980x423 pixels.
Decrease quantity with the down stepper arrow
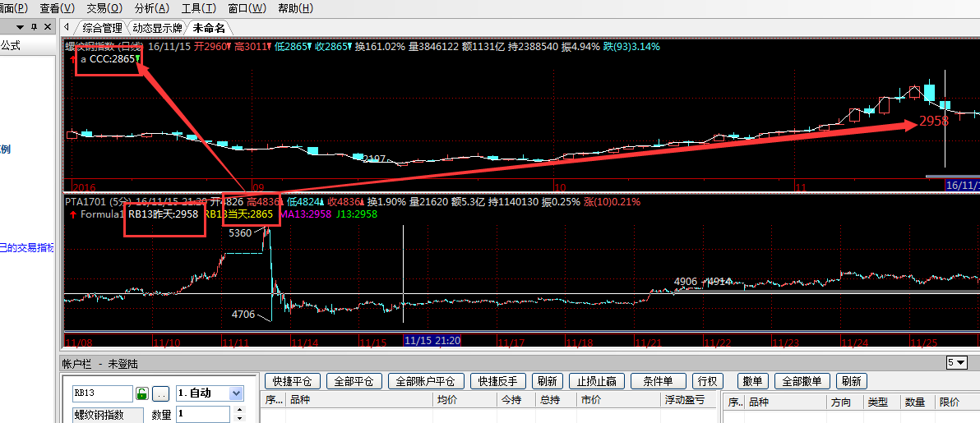239,418
